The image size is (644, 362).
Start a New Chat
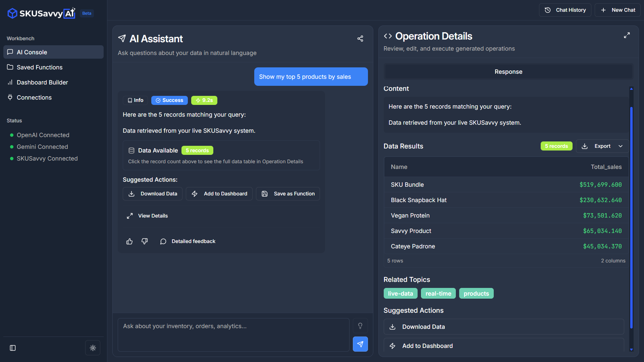click(x=618, y=10)
